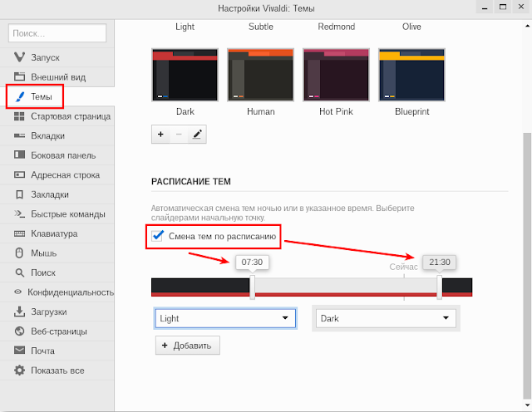532x412 pixels.
Task: Click the Сейчас time marker label
Action: (x=403, y=267)
